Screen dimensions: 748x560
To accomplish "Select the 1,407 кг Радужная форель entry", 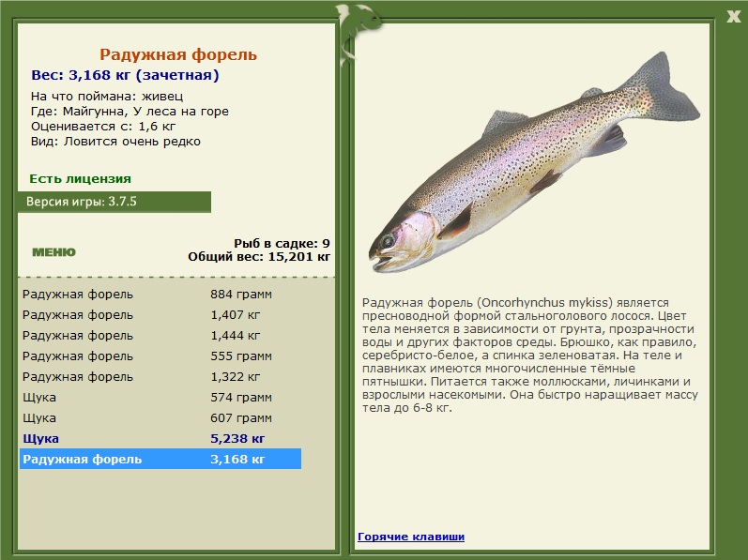I will point(160,315).
